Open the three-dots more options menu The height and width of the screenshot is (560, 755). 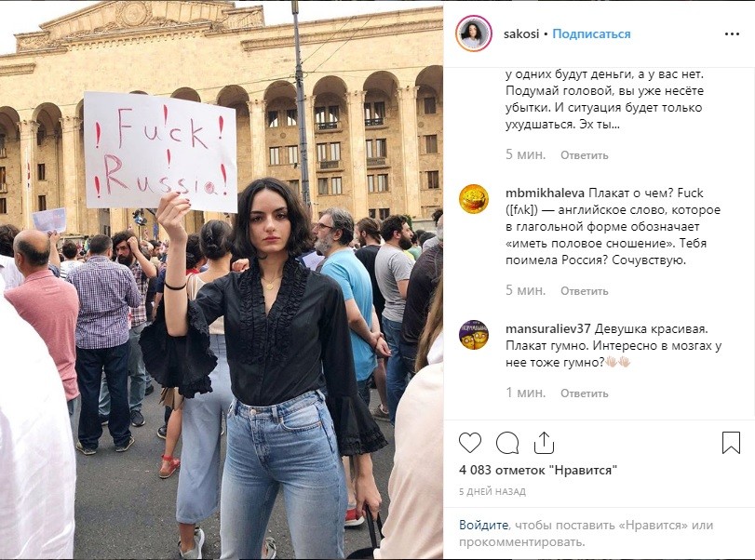(x=732, y=34)
